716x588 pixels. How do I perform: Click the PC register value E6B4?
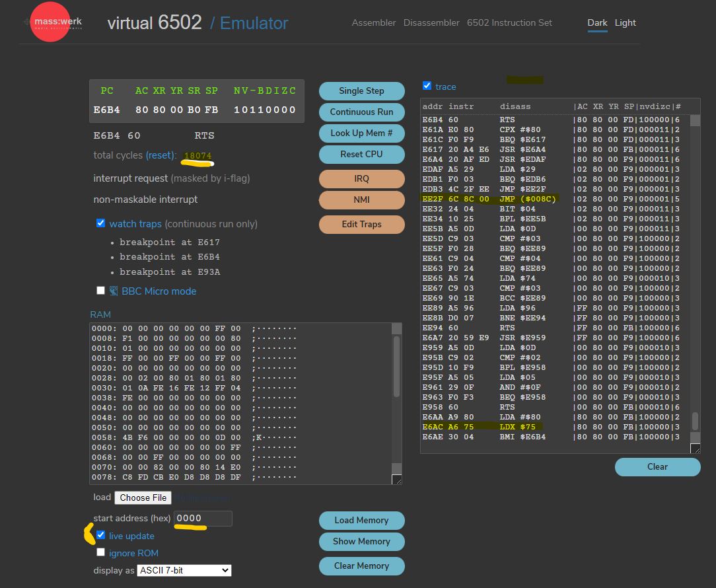[x=107, y=110]
